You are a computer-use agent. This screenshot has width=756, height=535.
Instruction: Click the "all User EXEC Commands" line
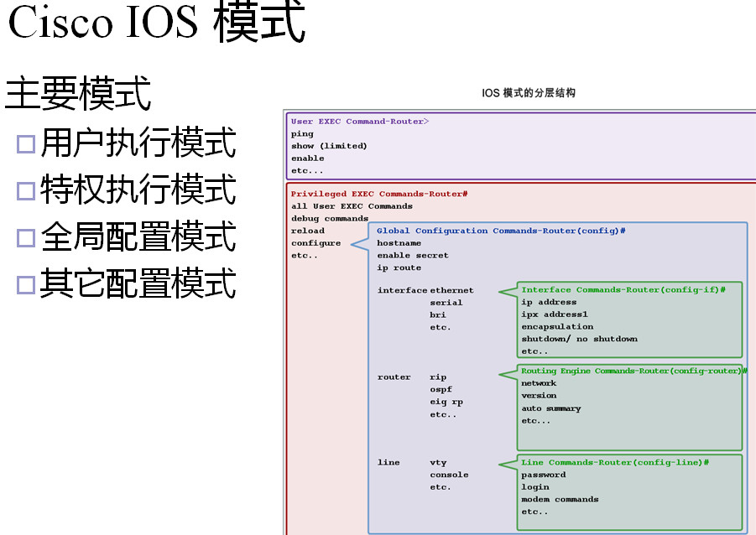(352, 206)
